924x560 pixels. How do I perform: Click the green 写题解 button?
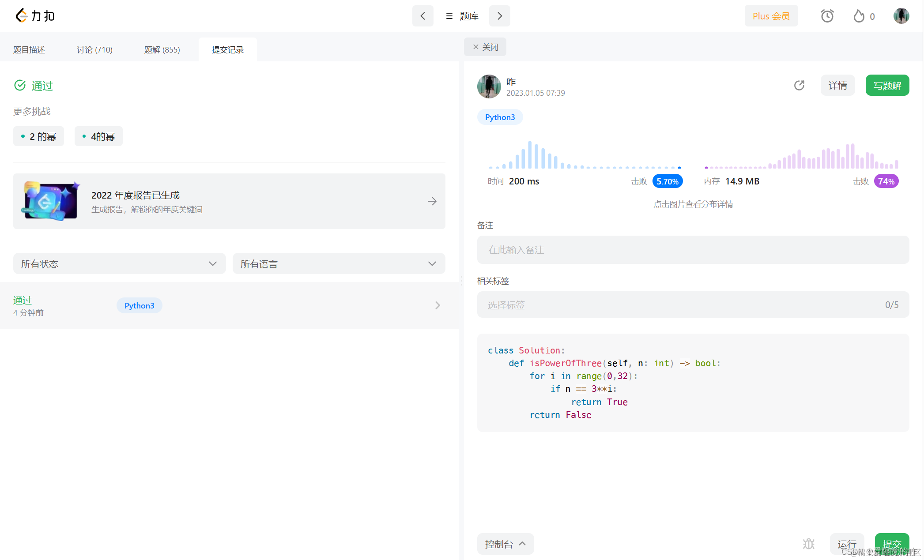pyautogui.click(x=887, y=85)
